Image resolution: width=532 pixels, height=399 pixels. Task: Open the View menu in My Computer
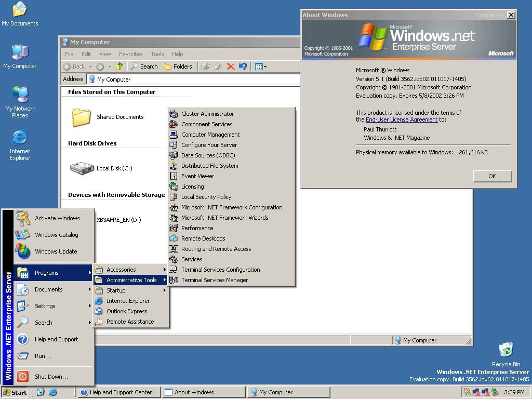point(105,54)
